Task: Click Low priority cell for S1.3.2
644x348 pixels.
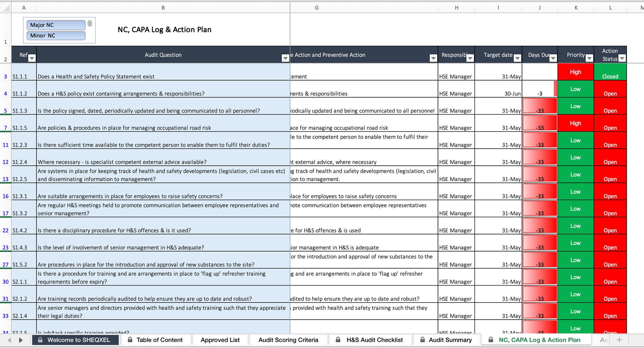Action: click(575, 209)
